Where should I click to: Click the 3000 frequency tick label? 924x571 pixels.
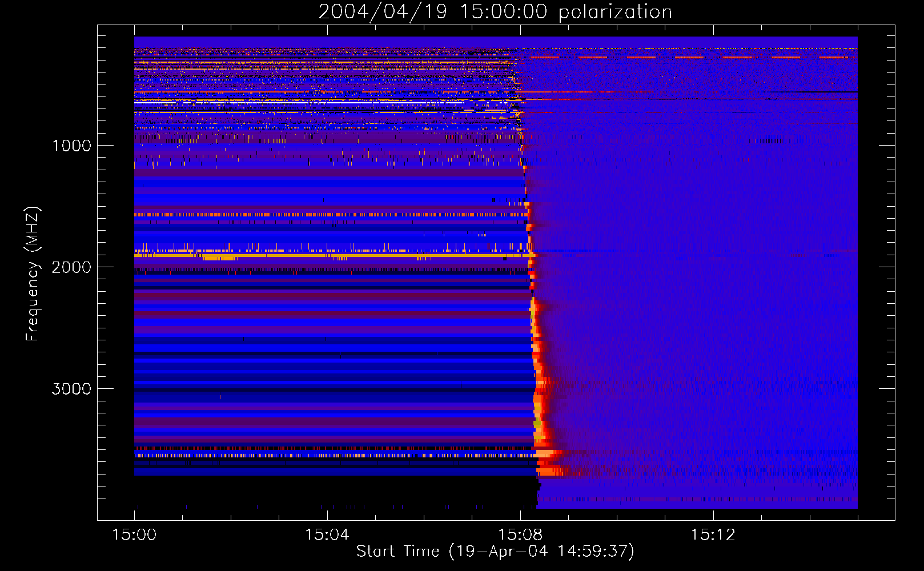pos(71,389)
